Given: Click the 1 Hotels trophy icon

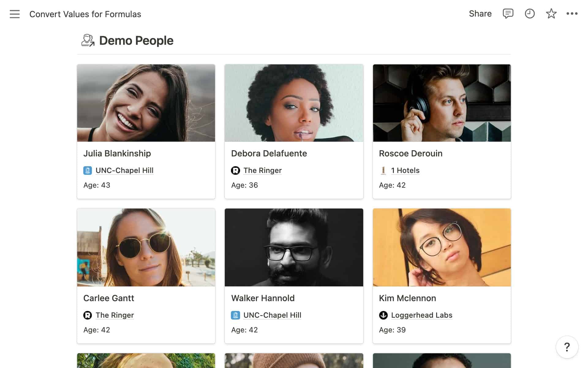Looking at the screenshot, I should point(383,171).
